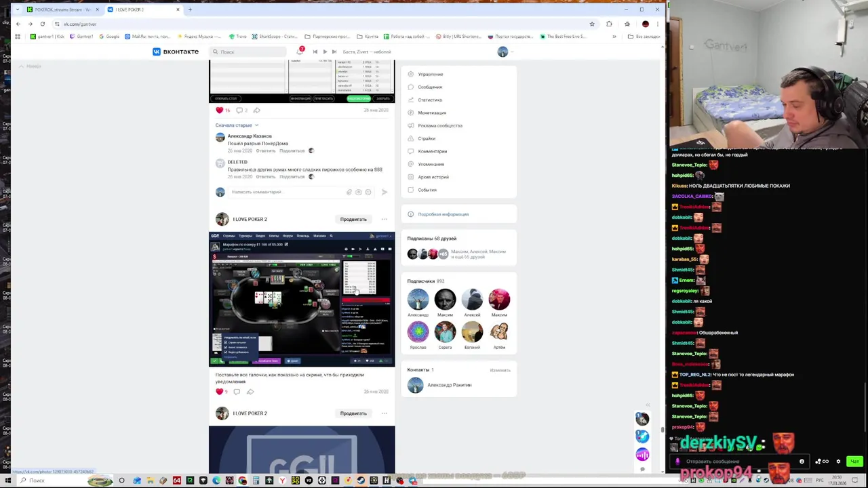Open Архив историй in community menu
This screenshot has height=488, width=868.
pyautogui.click(x=433, y=177)
